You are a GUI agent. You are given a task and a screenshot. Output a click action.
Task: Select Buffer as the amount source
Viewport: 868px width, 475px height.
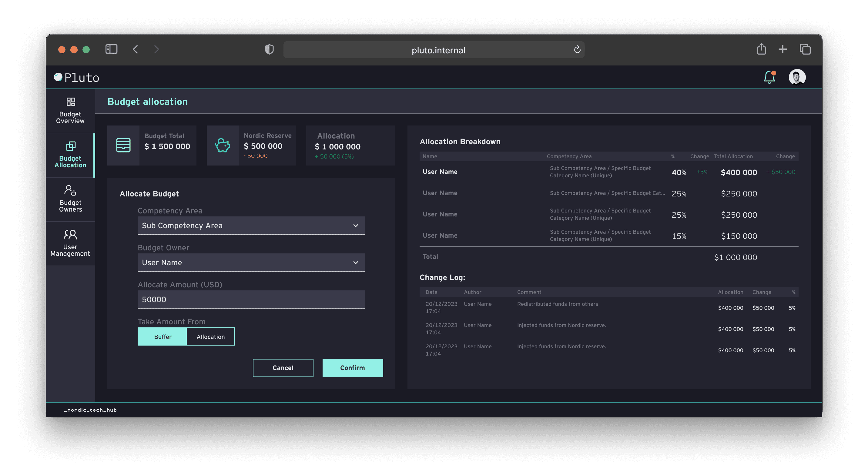click(x=163, y=336)
